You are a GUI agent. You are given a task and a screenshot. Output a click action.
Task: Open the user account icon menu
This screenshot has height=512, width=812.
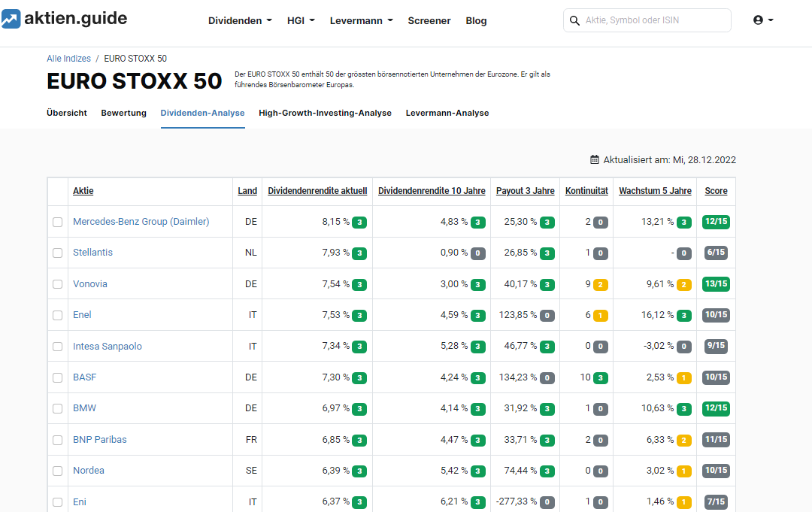pos(763,20)
